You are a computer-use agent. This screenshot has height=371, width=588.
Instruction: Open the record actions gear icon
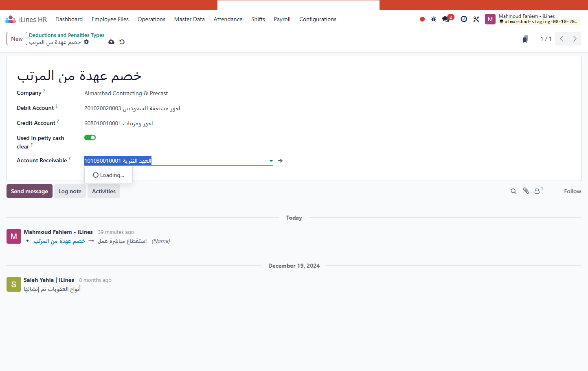click(86, 42)
